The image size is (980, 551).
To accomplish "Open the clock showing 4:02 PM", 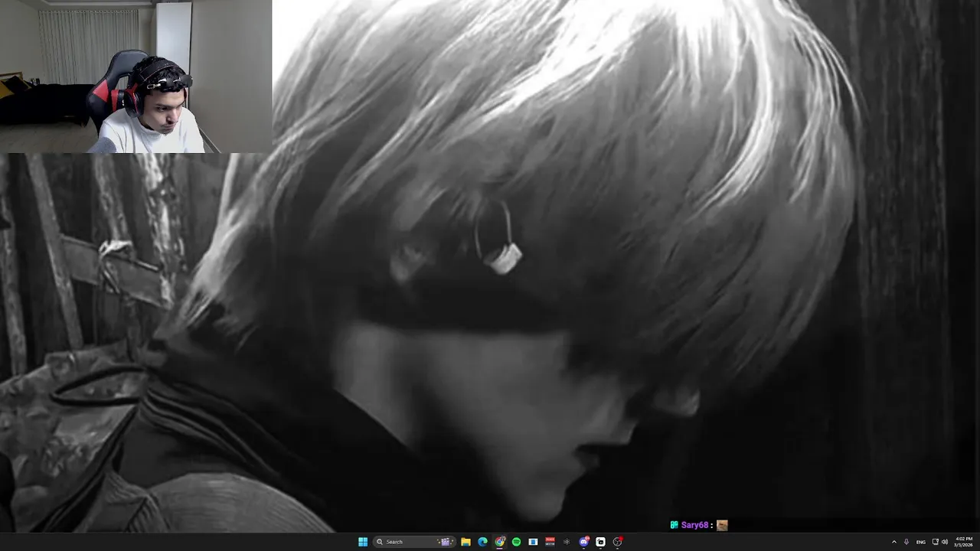I will 963,542.
